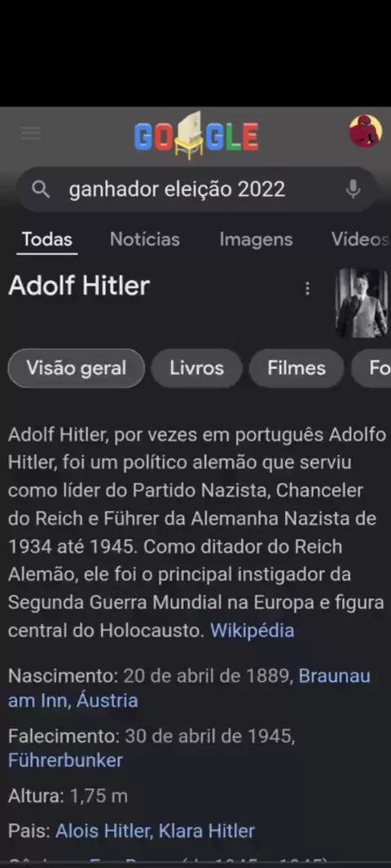Screen dimensions: 391x868
Task: Select the Filmes chip
Action: click(x=297, y=368)
